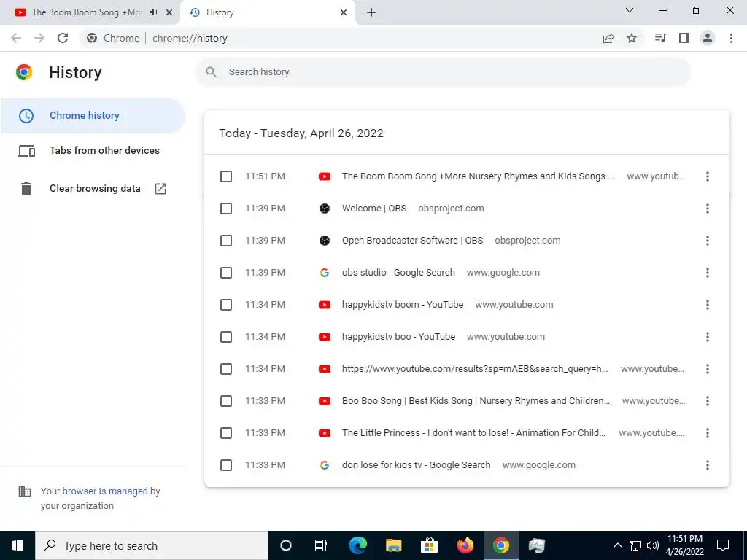Click the trash icon for clearing data

(x=26, y=189)
